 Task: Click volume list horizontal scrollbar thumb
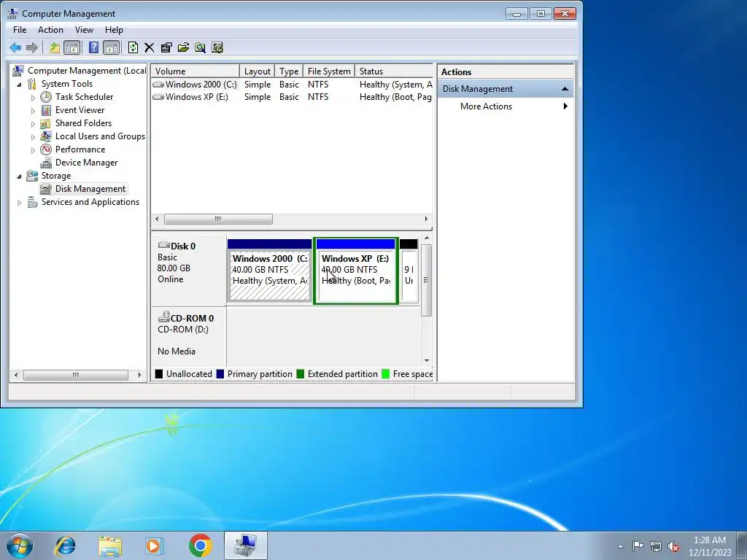(218, 219)
